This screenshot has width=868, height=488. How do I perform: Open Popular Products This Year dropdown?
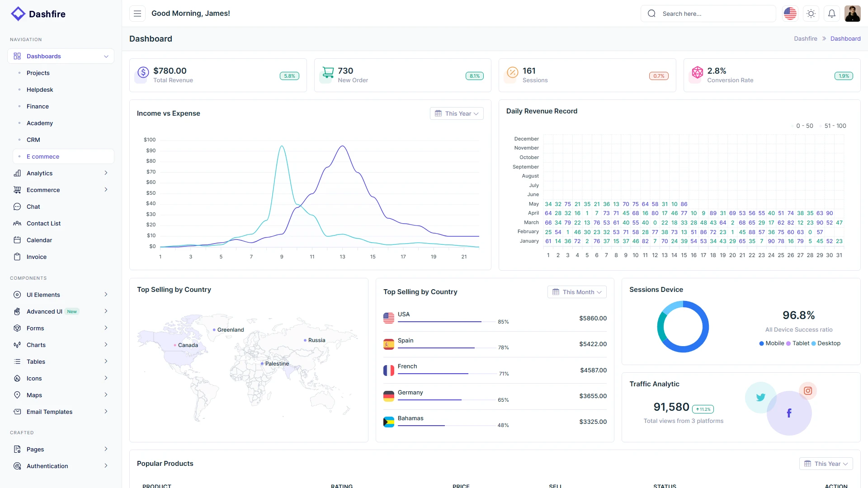(826, 464)
